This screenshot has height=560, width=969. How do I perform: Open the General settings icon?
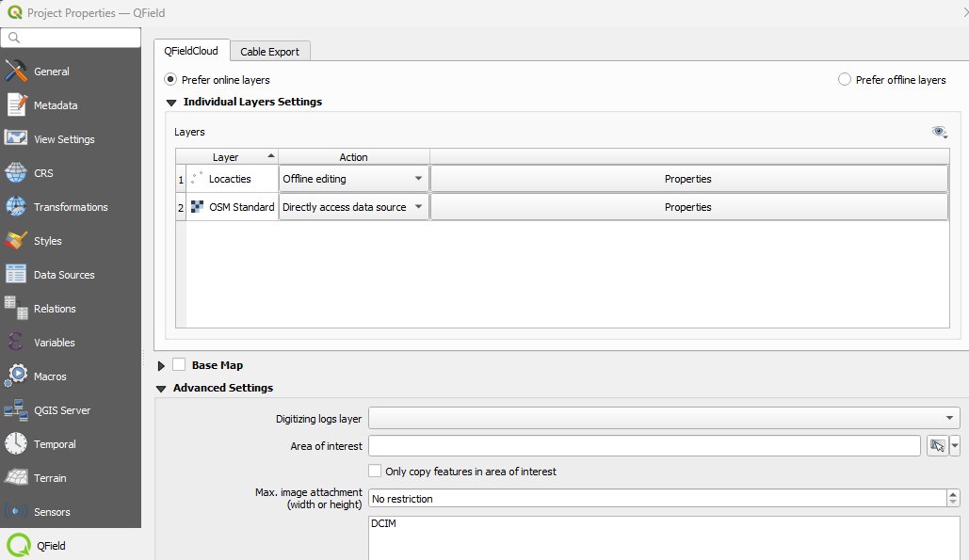[x=16, y=71]
